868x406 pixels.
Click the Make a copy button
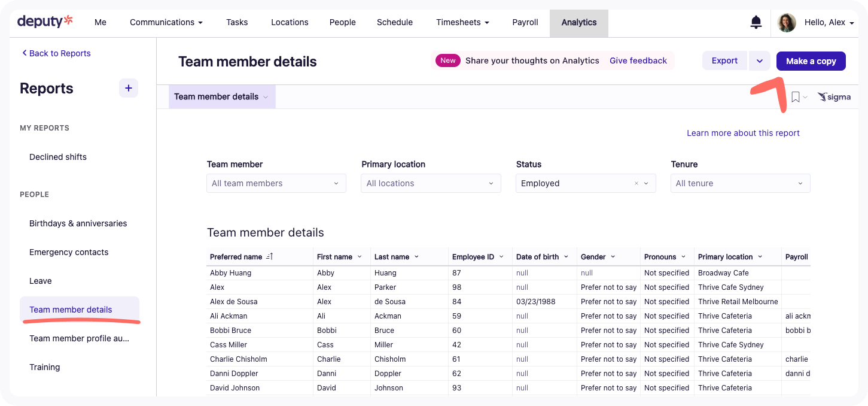pyautogui.click(x=811, y=61)
